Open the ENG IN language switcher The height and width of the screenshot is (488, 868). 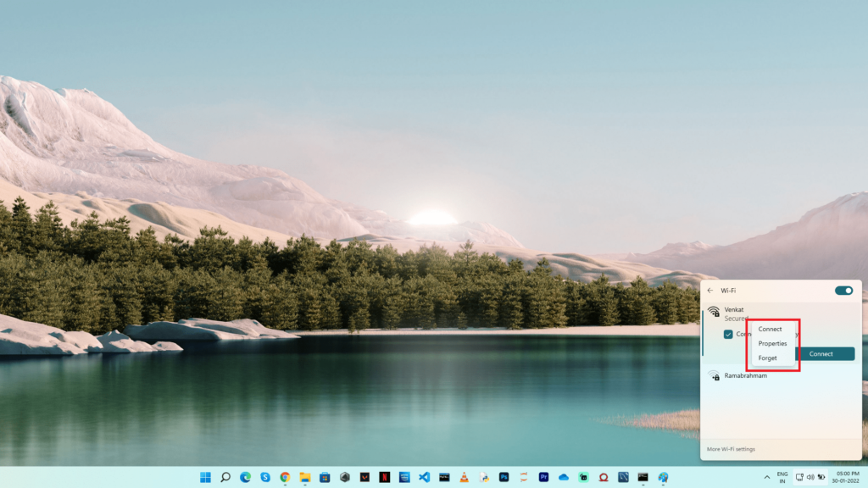pos(782,477)
